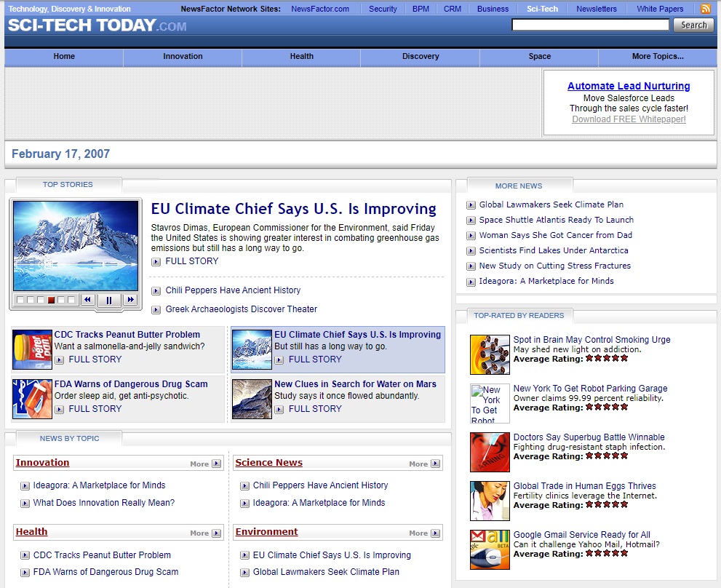Image resolution: width=721 pixels, height=588 pixels.
Task: Click arrow icon beside Greek Archaeologists Discover Theater
Action: [156, 309]
